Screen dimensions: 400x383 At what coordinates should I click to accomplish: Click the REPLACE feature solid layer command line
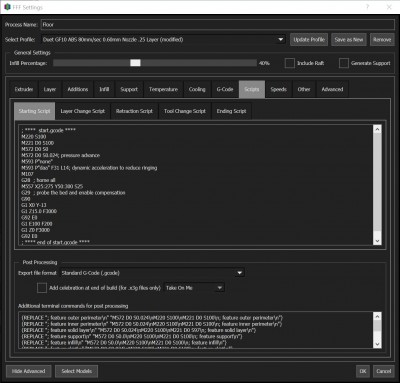pos(139,330)
